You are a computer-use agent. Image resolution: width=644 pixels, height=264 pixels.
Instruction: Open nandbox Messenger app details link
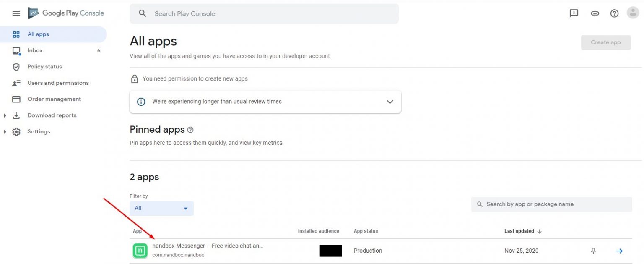(208, 246)
